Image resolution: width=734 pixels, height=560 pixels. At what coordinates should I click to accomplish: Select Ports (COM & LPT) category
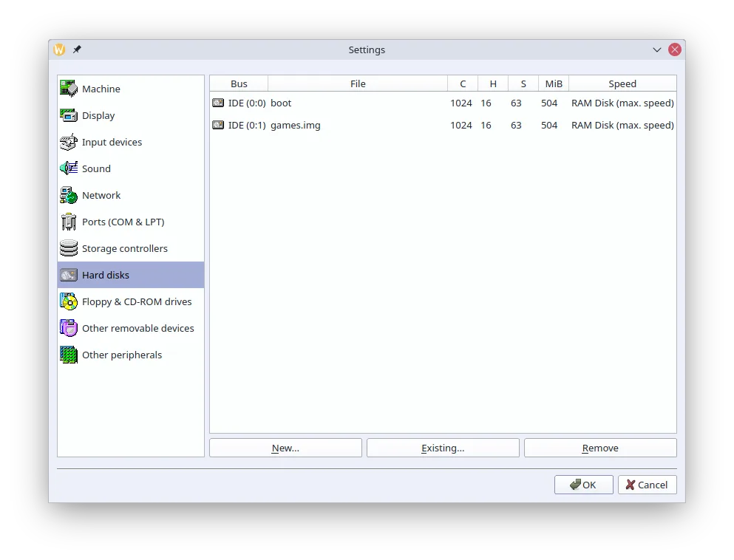click(131, 222)
